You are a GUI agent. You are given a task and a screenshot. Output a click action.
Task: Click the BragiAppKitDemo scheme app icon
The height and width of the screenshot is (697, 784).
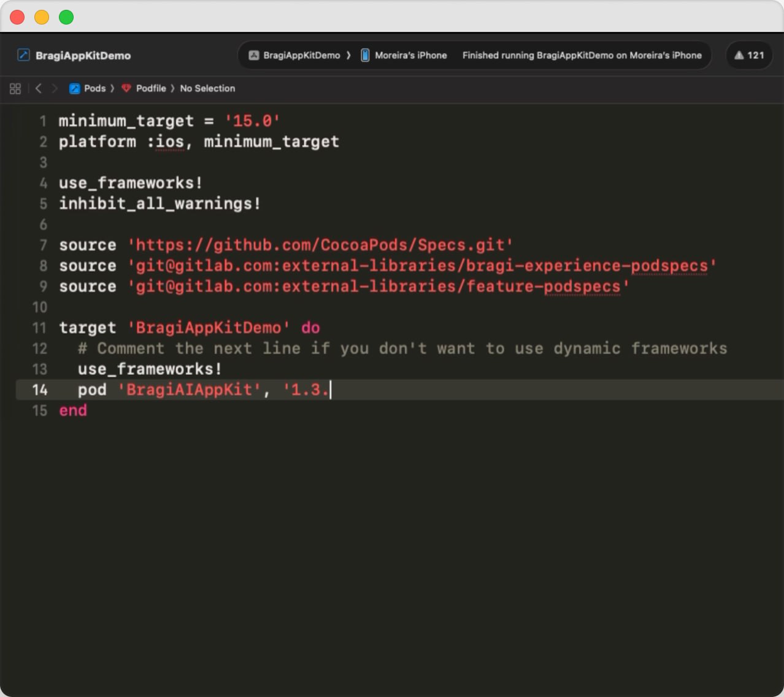pyautogui.click(x=253, y=55)
